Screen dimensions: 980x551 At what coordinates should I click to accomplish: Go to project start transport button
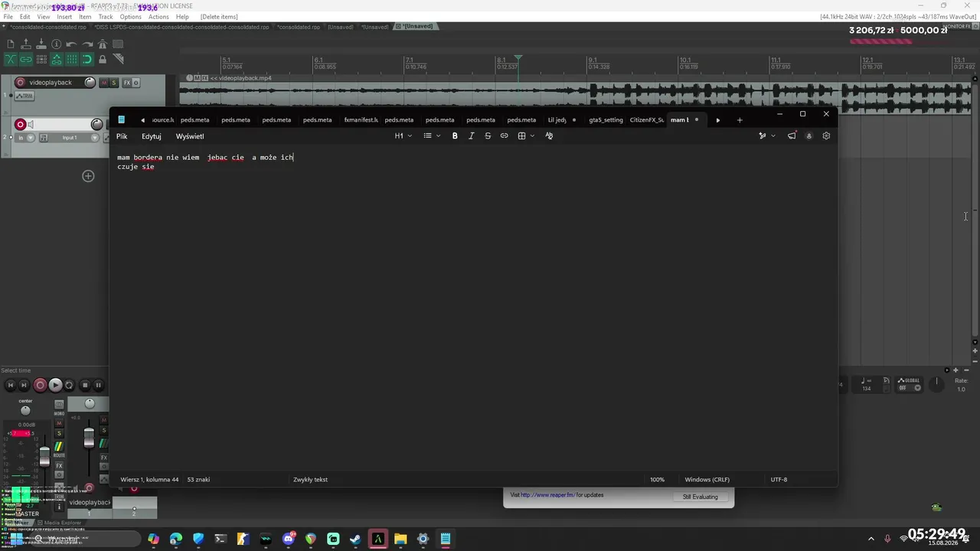click(11, 385)
